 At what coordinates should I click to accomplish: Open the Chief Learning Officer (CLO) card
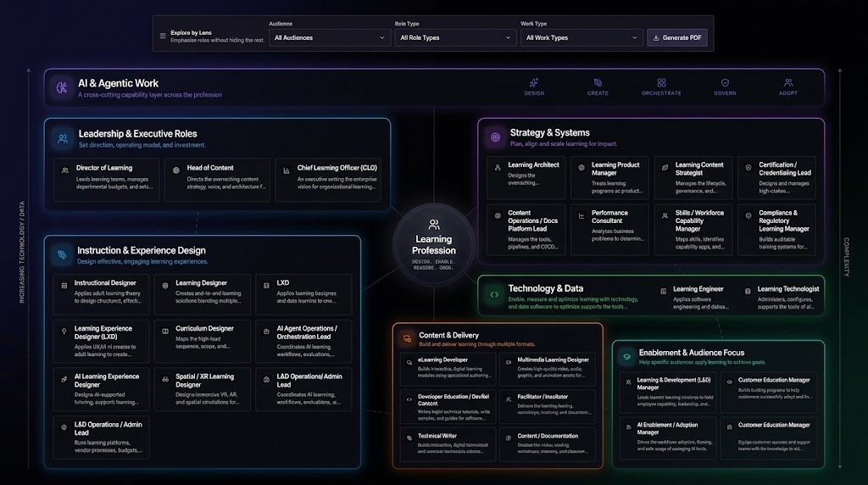pos(328,180)
